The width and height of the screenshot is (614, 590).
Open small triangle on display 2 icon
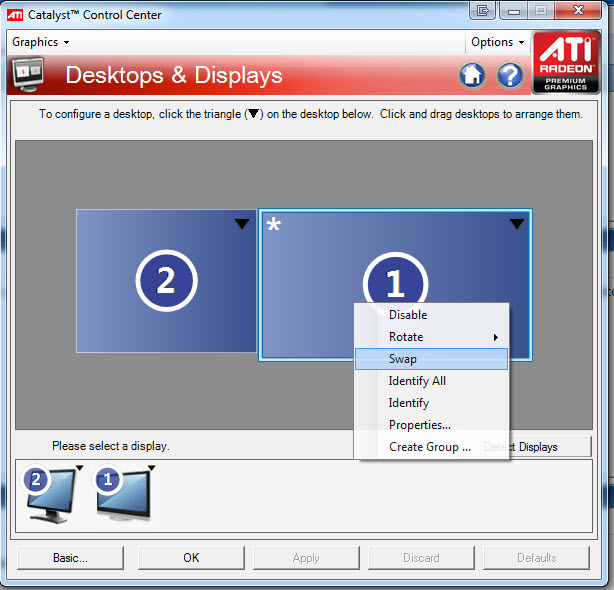79,468
